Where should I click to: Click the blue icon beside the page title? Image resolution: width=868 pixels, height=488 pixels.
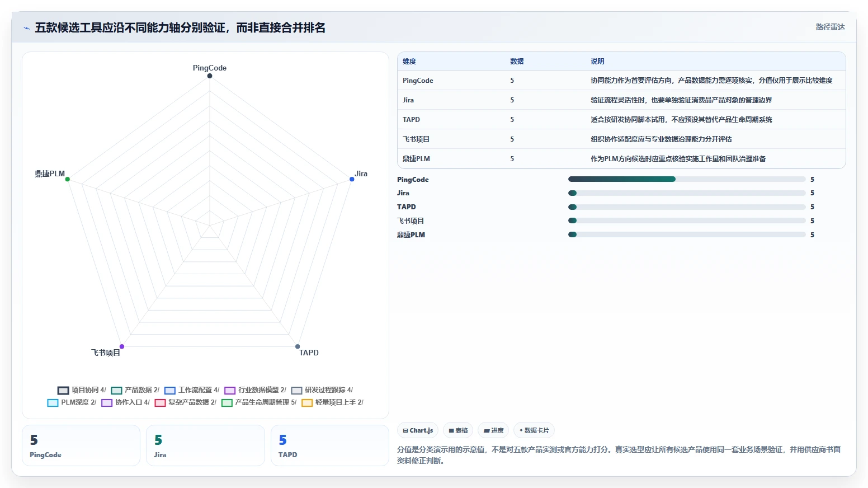tap(26, 28)
